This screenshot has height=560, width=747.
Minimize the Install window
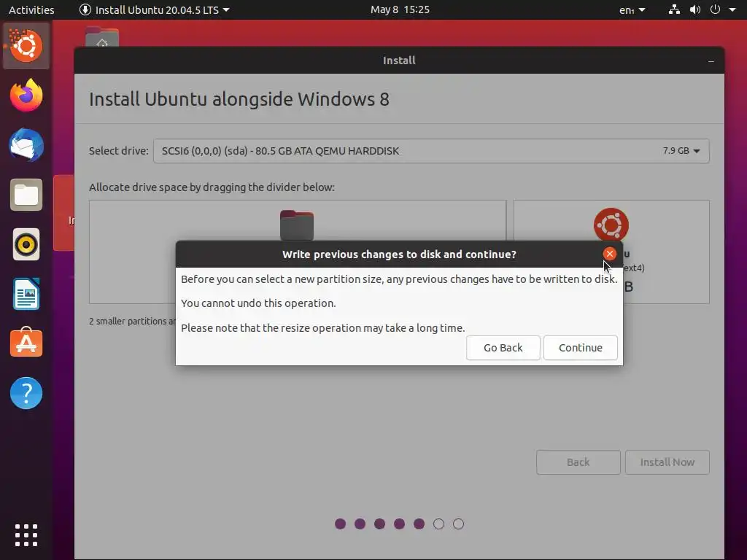[711, 61]
